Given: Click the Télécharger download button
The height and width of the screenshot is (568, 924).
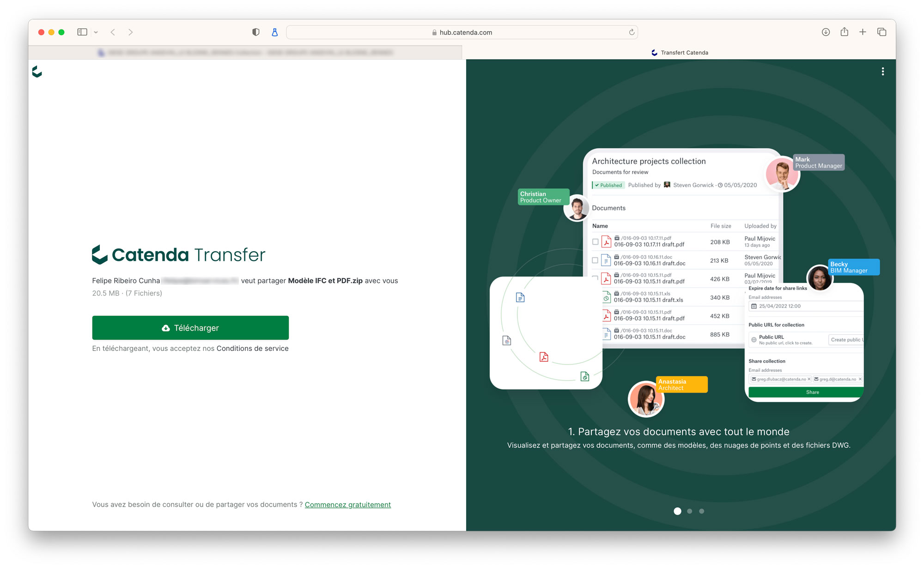Looking at the screenshot, I should (x=190, y=327).
